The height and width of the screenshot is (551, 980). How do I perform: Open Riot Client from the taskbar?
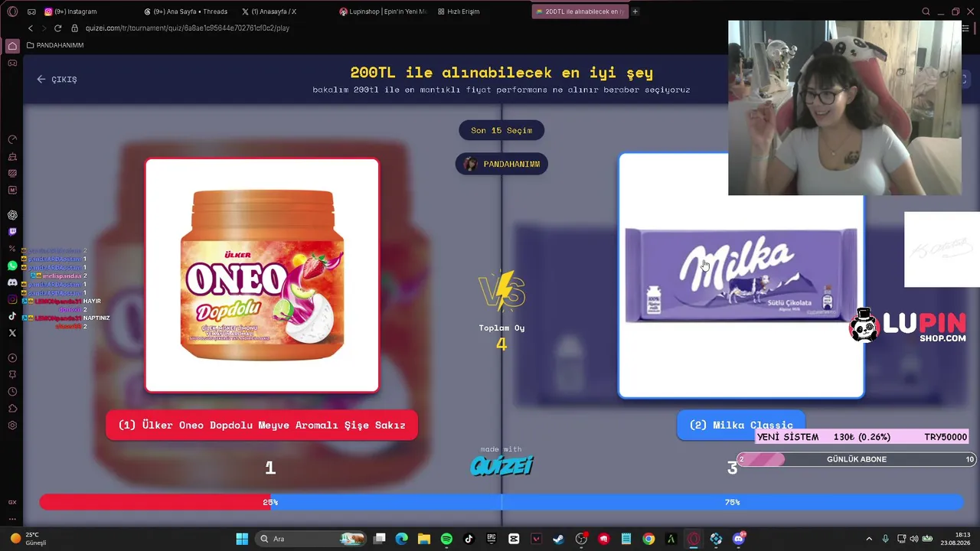tap(604, 539)
